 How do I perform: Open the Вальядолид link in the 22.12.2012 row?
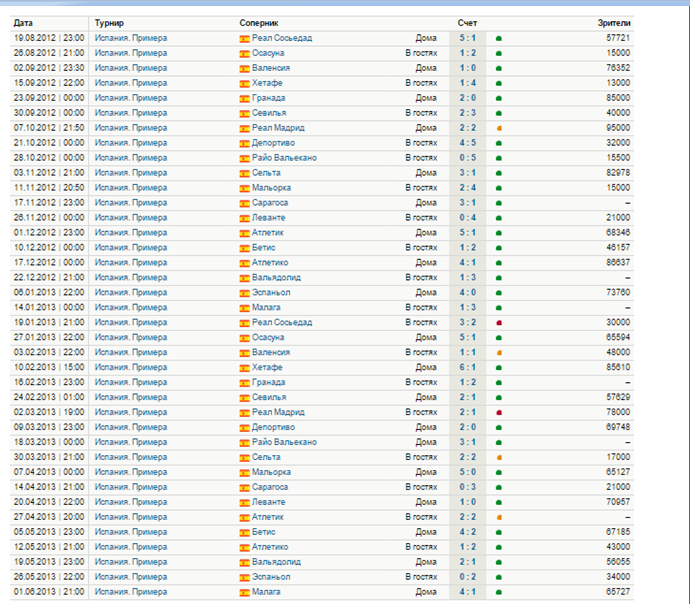tap(276, 278)
